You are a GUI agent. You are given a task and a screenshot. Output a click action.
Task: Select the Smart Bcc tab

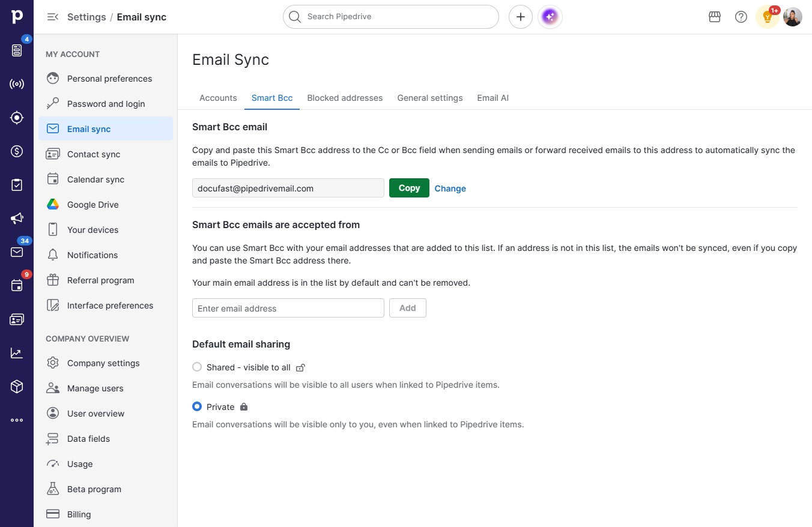click(272, 98)
